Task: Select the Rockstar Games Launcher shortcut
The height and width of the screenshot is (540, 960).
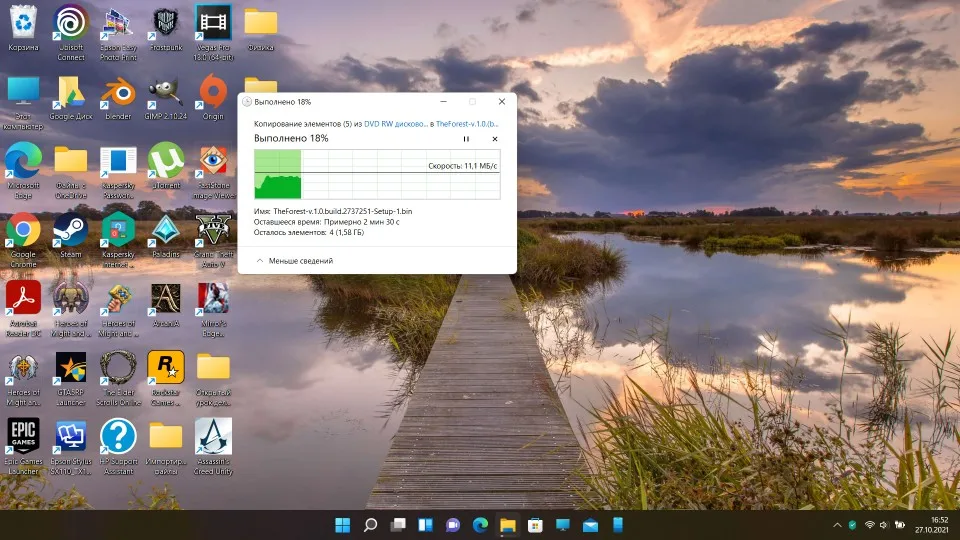Action: 166,378
